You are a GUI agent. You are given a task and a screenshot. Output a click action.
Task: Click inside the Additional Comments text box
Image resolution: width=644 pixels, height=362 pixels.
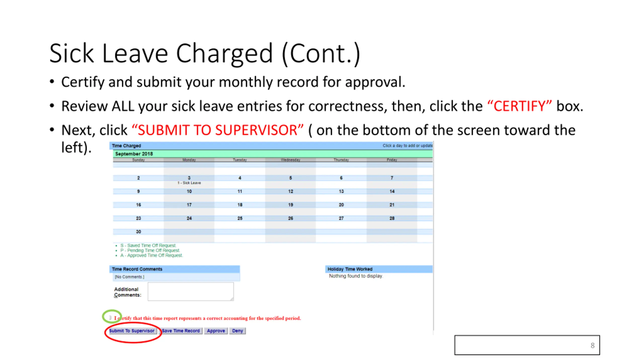[x=191, y=292]
